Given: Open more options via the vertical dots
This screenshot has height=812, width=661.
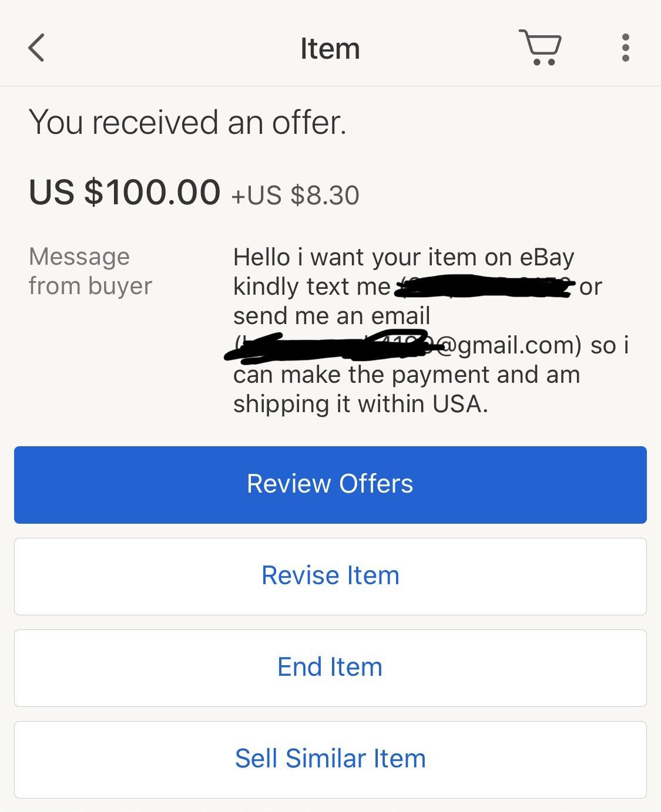Looking at the screenshot, I should (x=625, y=48).
